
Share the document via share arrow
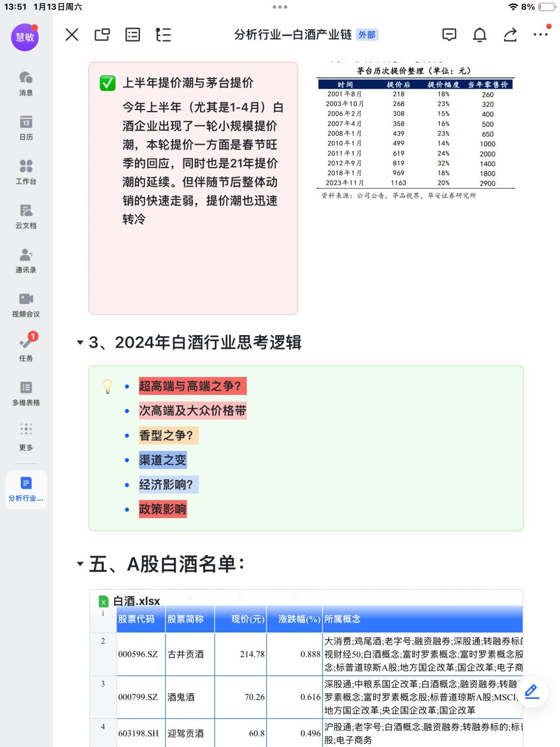[510, 35]
